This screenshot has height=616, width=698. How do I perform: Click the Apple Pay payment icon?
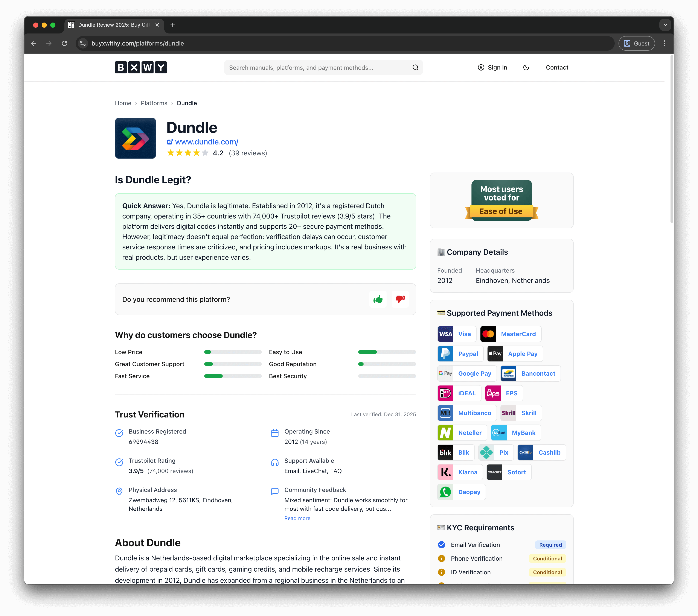(495, 354)
